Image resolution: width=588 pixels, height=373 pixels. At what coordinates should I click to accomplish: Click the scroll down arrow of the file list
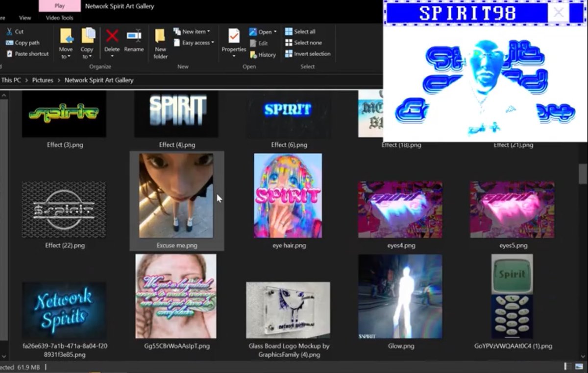tap(583, 357)
